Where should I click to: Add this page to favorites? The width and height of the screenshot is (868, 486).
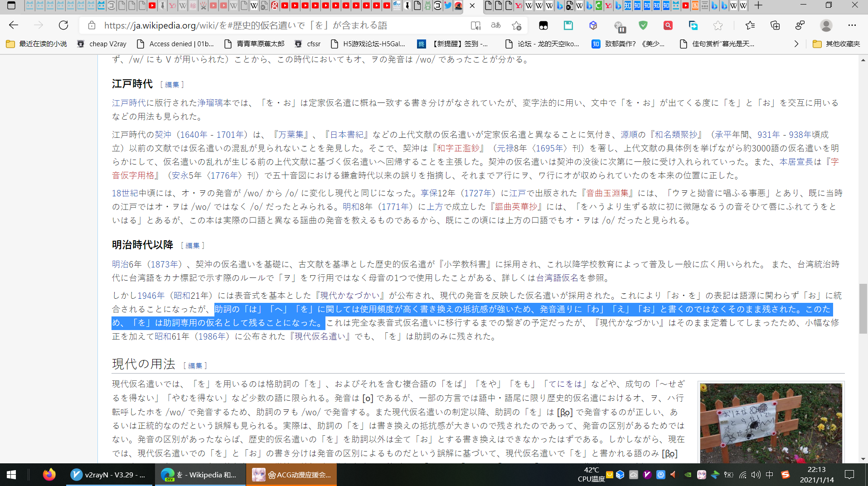pos(517,25)
